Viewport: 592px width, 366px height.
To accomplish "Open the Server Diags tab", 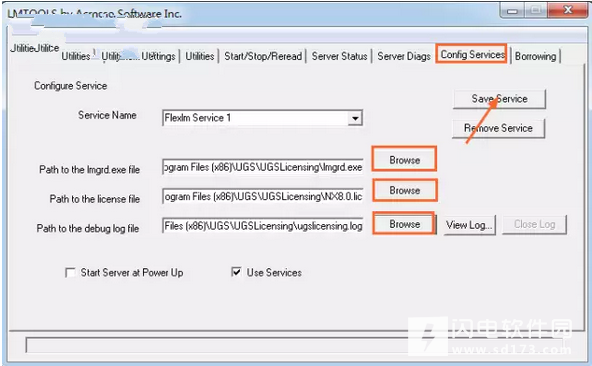I will click(x=404, y=56).
